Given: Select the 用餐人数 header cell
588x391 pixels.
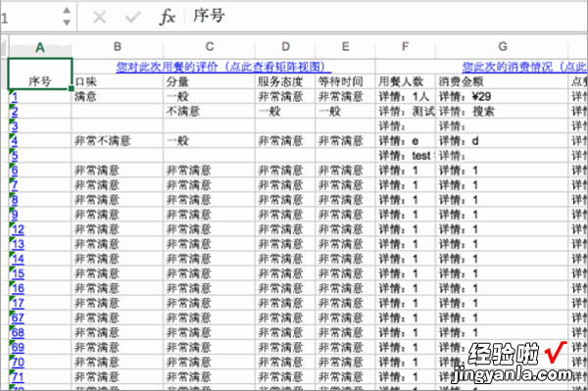Looking at the screenshot, I should coord(406,81).
